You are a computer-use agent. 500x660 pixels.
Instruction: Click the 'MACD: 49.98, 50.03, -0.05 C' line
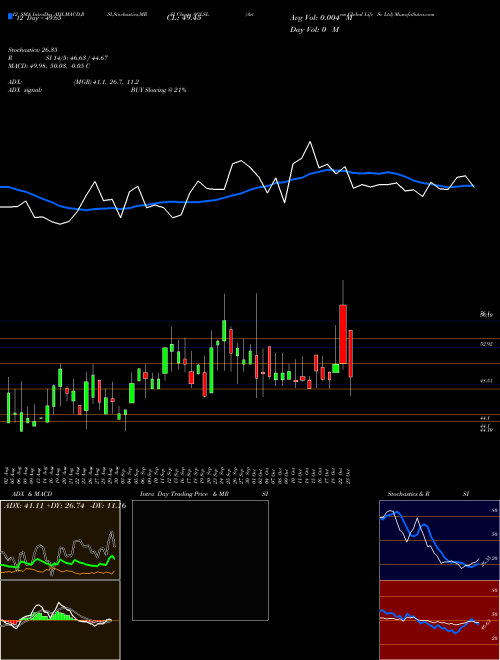(x=49, y=66)
